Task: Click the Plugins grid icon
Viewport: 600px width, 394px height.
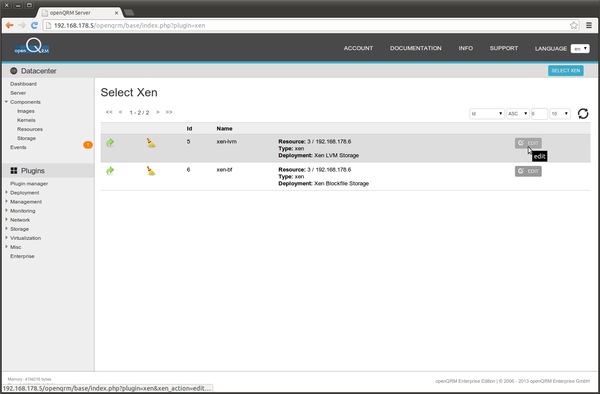Action: pos(14,171)
